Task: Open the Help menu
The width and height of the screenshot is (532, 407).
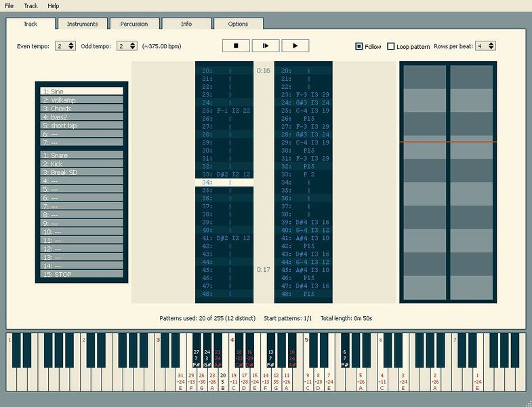Action: [54, 5]
